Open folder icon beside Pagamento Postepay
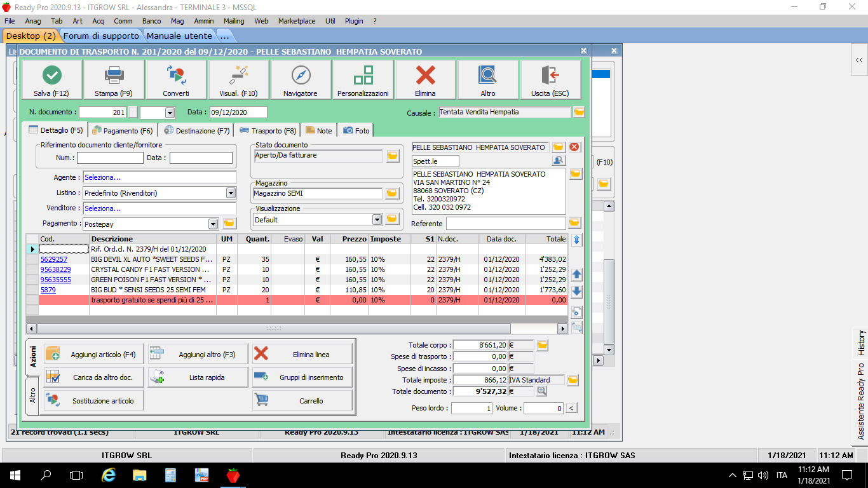The image size is (868, 488). pyautogui.click(x=229, y=224)
